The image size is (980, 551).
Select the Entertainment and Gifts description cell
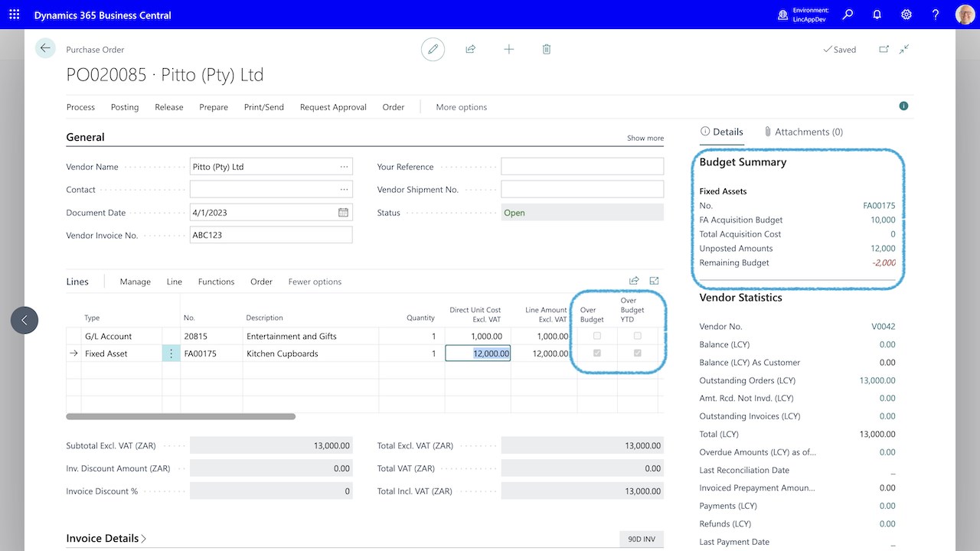(x=311, y=336)
